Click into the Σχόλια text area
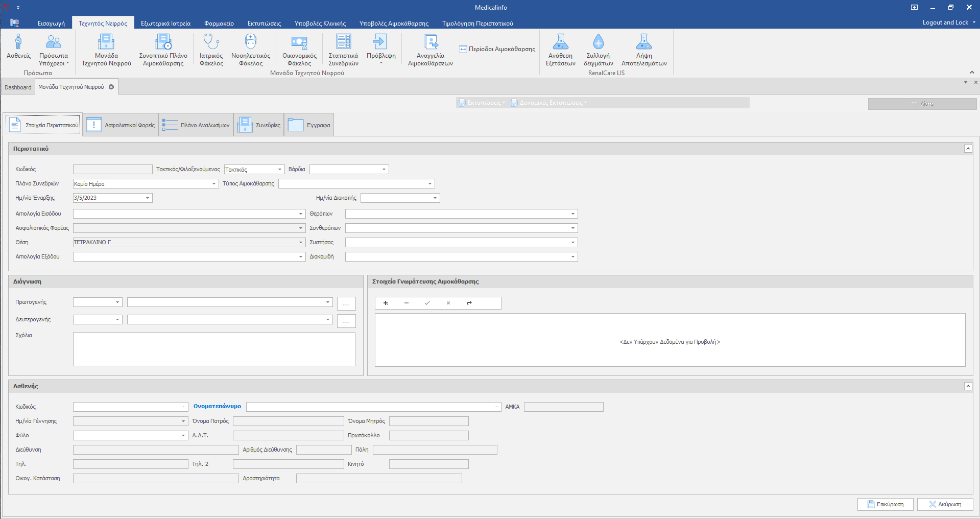 click(x=214, y=349)
